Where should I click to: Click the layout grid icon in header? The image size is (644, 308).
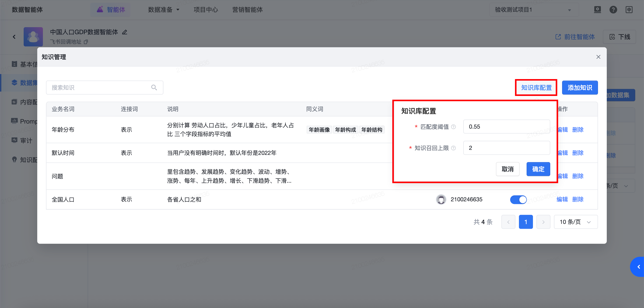pyautogui.click(x=629, y=10)
